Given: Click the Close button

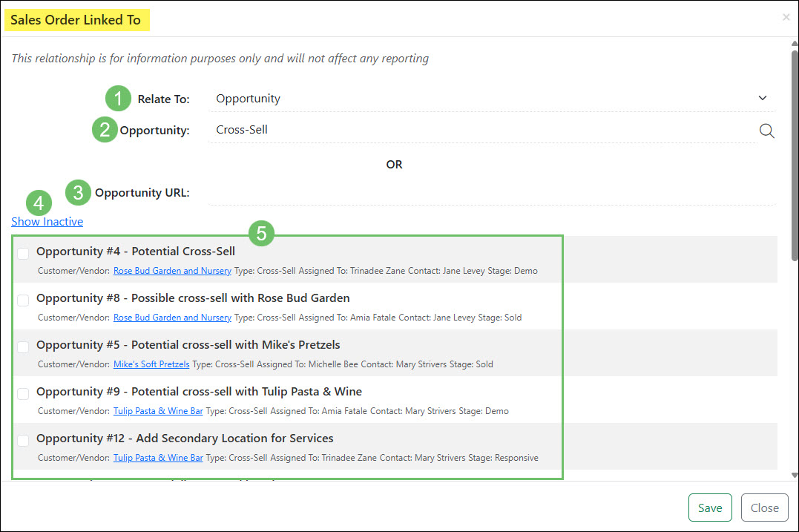Looking at the screenshot, I should (x=764, y=508).
